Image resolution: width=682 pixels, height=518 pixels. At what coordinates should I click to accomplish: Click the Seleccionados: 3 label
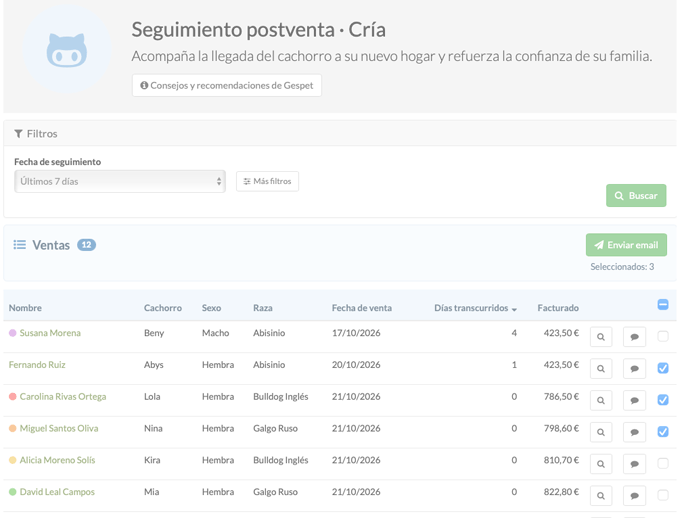coord(622,267)
